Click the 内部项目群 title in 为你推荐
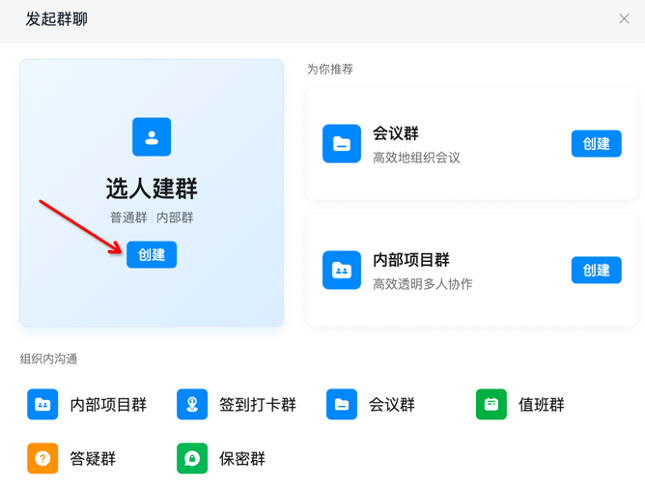 pyautogui.click(x=411, y=260)
